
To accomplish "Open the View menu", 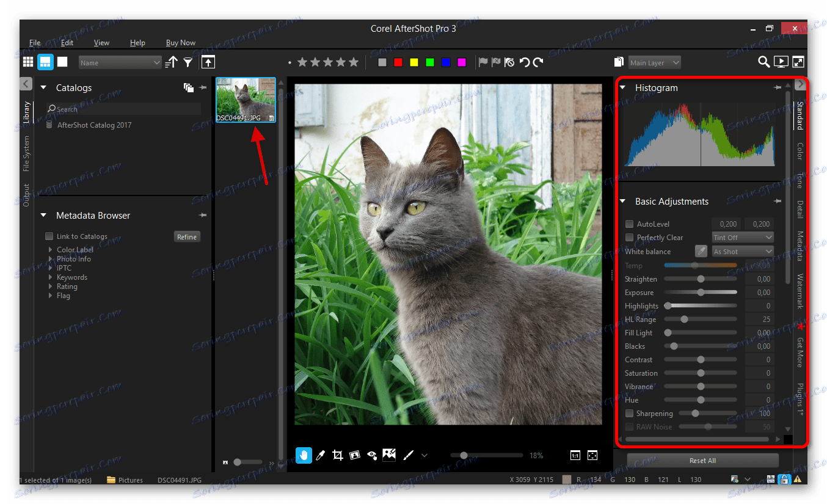I will (x=101, y=43).
